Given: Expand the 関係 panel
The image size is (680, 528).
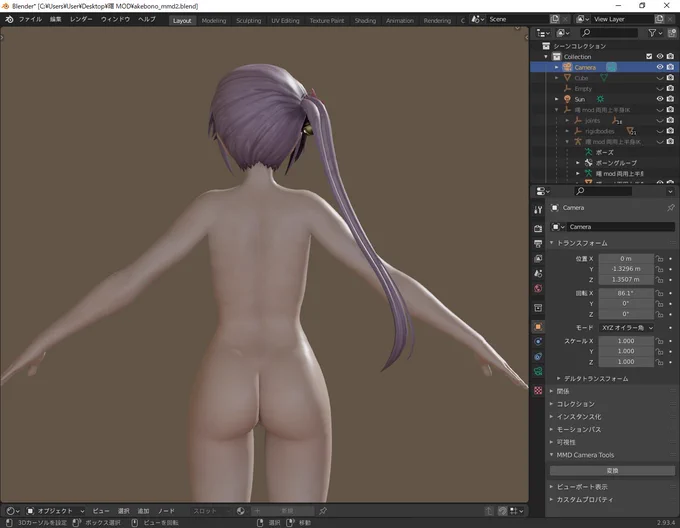Looking at the screenshot, I should tap(562, 391).
